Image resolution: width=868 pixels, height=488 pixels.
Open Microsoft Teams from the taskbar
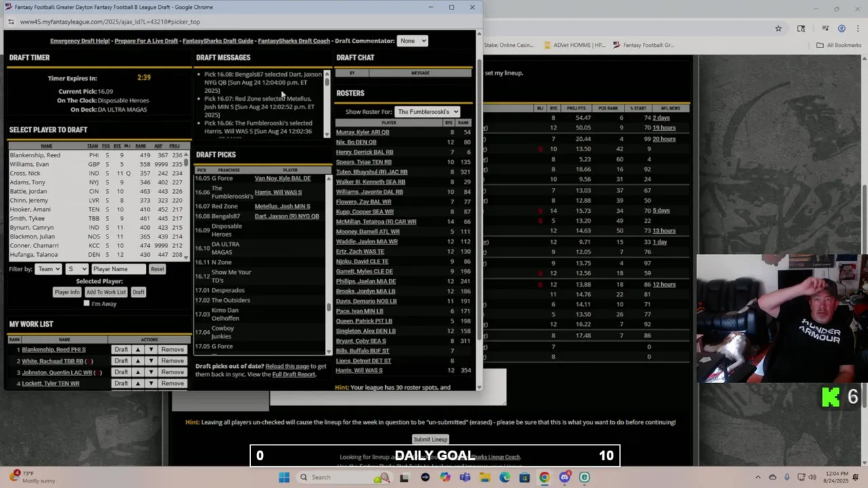point(465,477)
